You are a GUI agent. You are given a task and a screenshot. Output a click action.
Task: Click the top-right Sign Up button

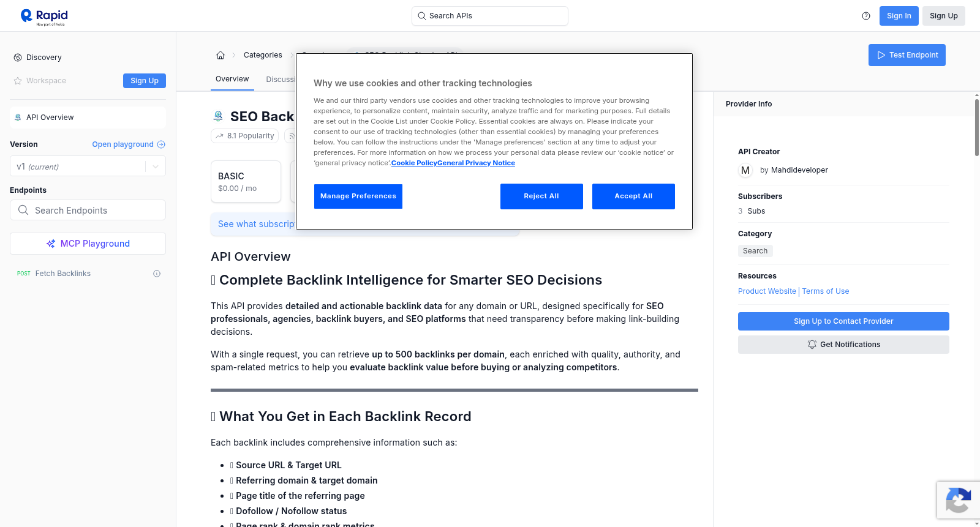point(943,16)
